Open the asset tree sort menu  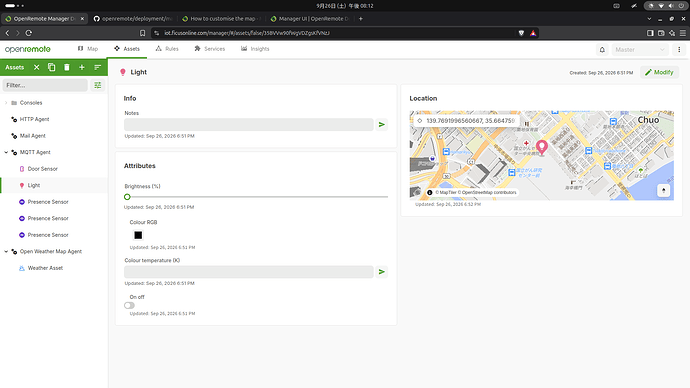coord(97,67)
